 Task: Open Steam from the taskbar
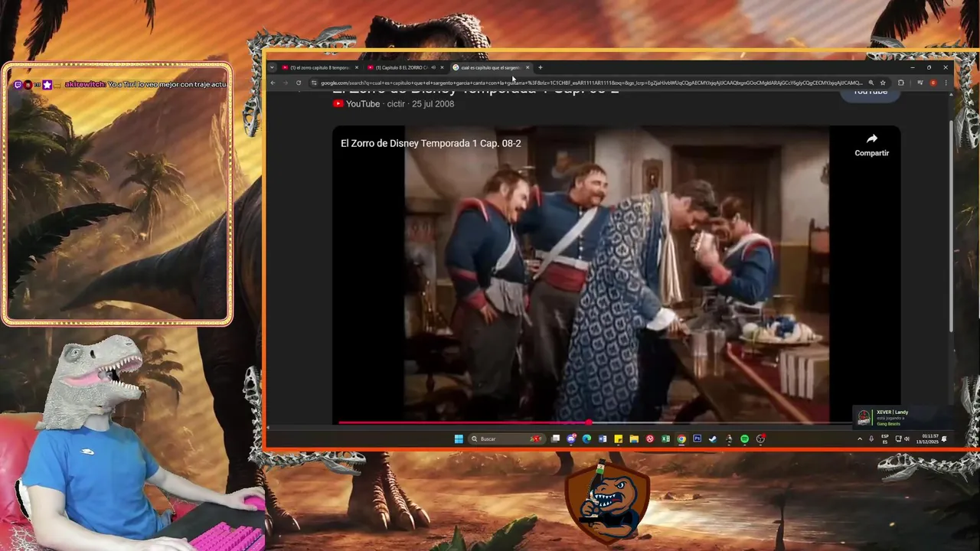pos(713,439)
